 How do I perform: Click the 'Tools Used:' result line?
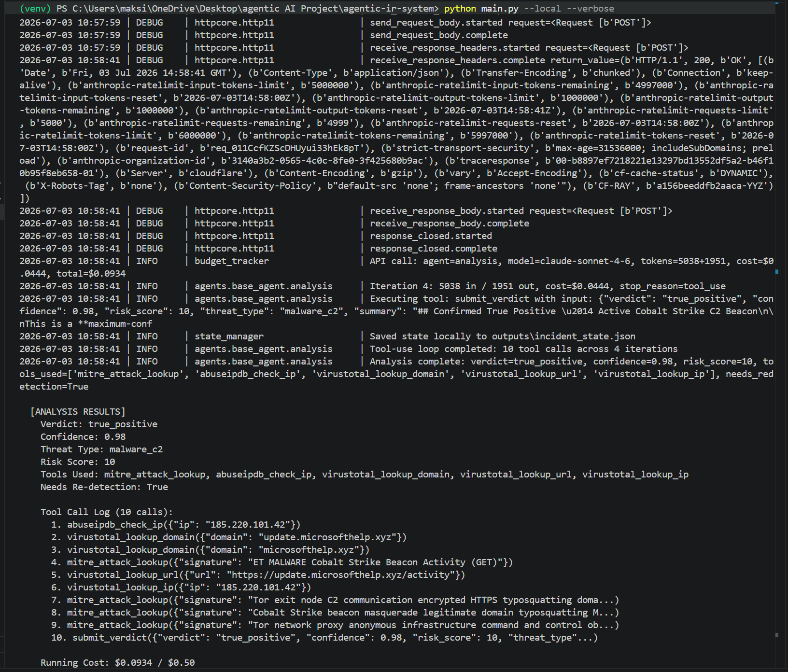point(365,474)
